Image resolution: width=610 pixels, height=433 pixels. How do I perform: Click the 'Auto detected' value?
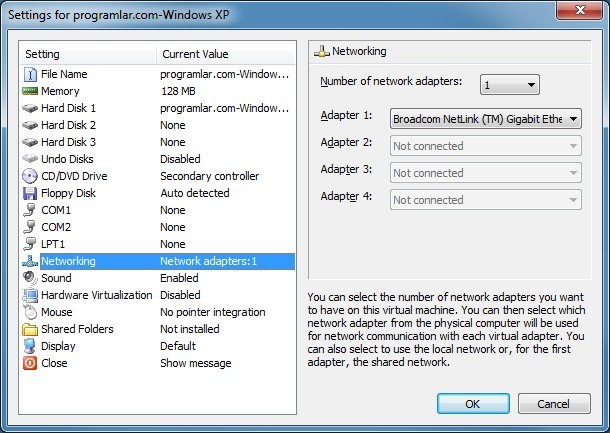pos(195,193)
